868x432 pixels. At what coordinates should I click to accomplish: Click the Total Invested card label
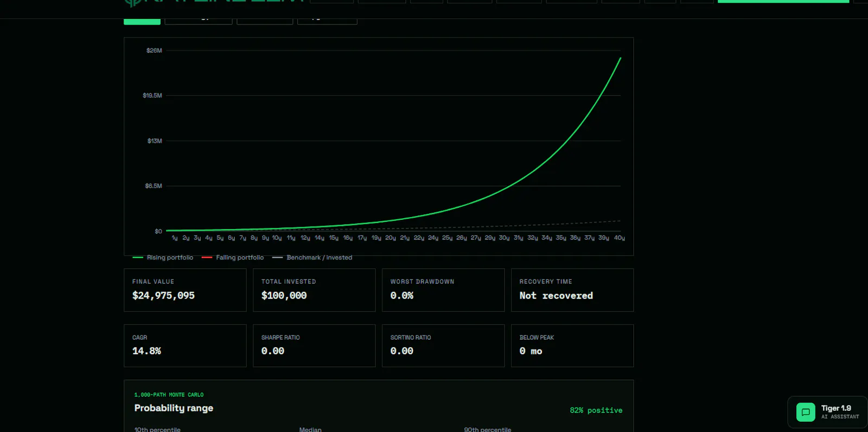click(289, 282)
